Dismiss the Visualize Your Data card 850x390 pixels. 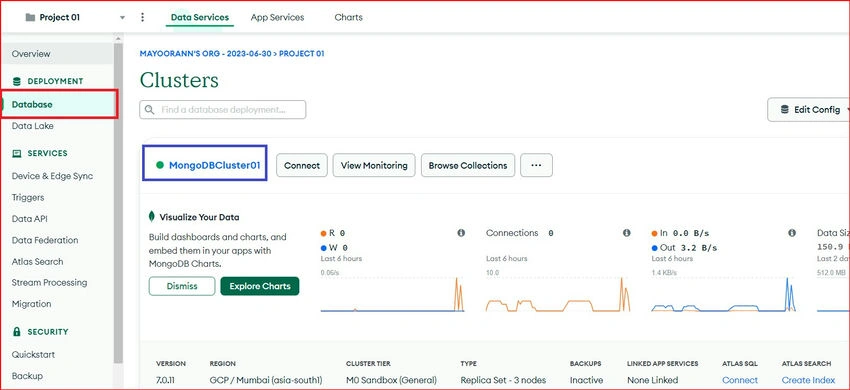click(182, 286)
